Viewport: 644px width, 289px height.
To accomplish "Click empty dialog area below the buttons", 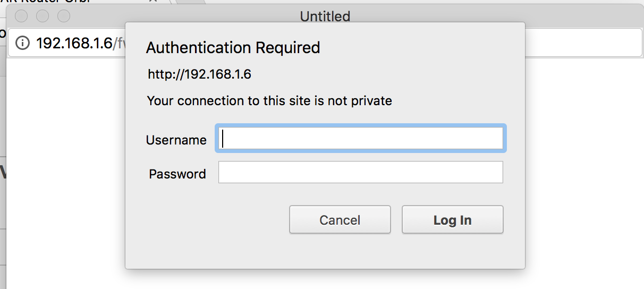I will (324, 252).
